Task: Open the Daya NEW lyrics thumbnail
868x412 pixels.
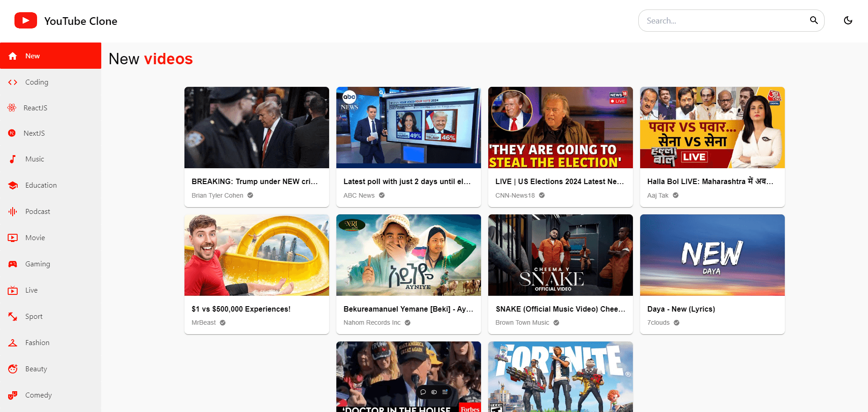Action: coord(712,255)
